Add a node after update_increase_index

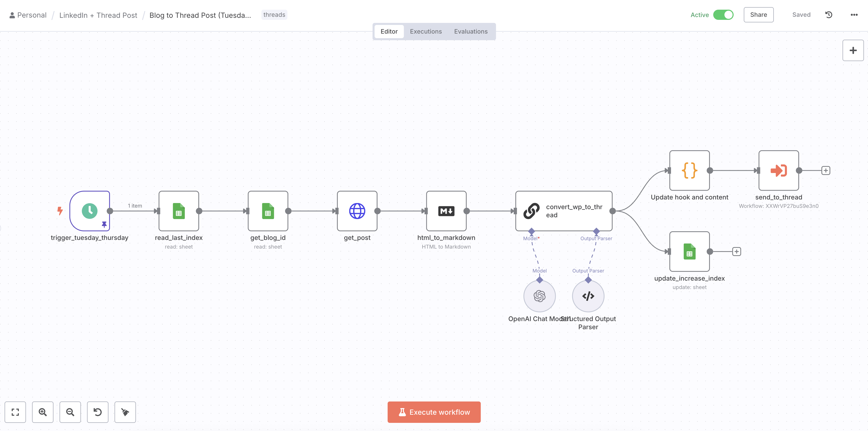tap(737, 251)
